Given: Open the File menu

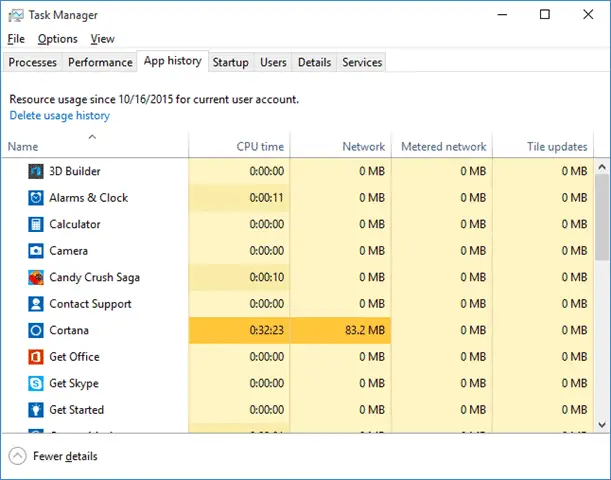Looking at the screenshot, I should click(16, 39).
